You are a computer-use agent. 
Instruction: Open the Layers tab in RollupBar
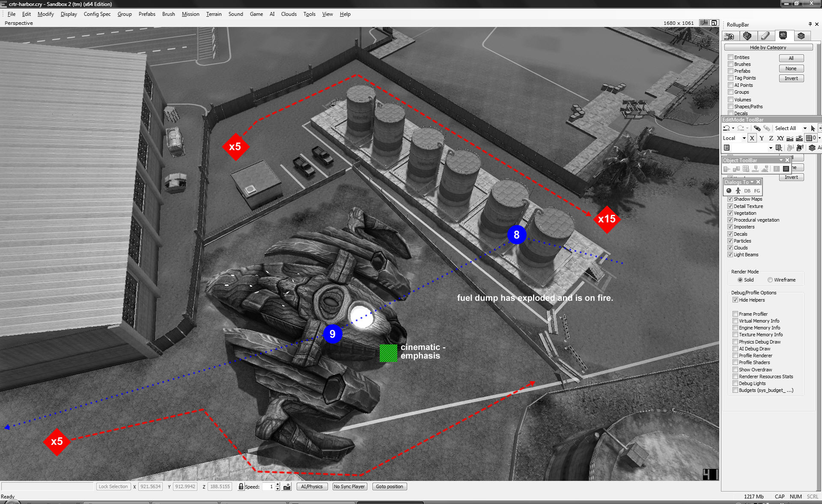tap(801, 36)
